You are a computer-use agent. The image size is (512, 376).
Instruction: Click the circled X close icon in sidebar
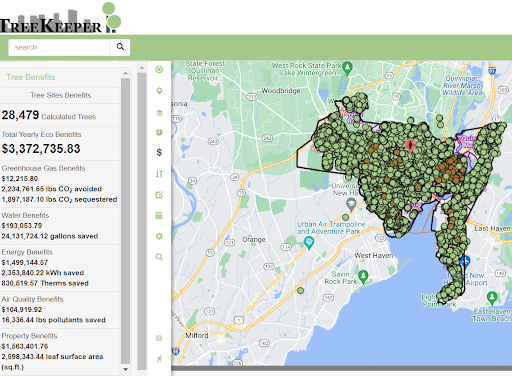[x=159, y=69]
